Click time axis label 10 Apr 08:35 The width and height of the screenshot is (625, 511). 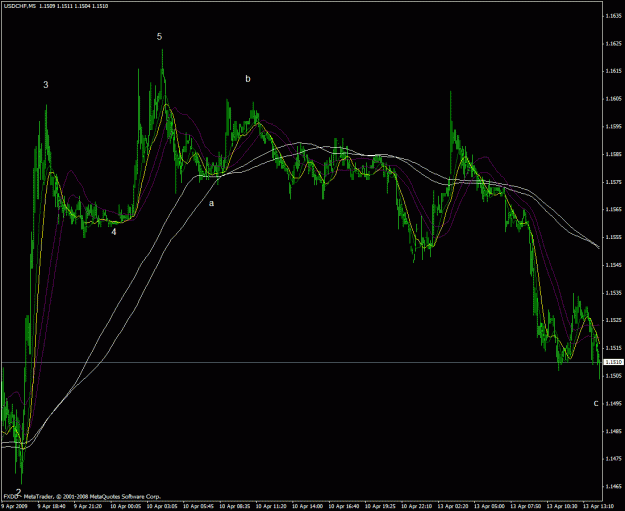click(235, 506)
